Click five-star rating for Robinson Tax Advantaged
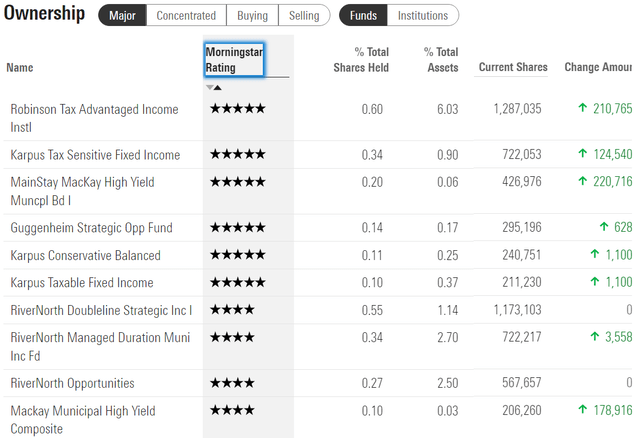 coord(238,109)
